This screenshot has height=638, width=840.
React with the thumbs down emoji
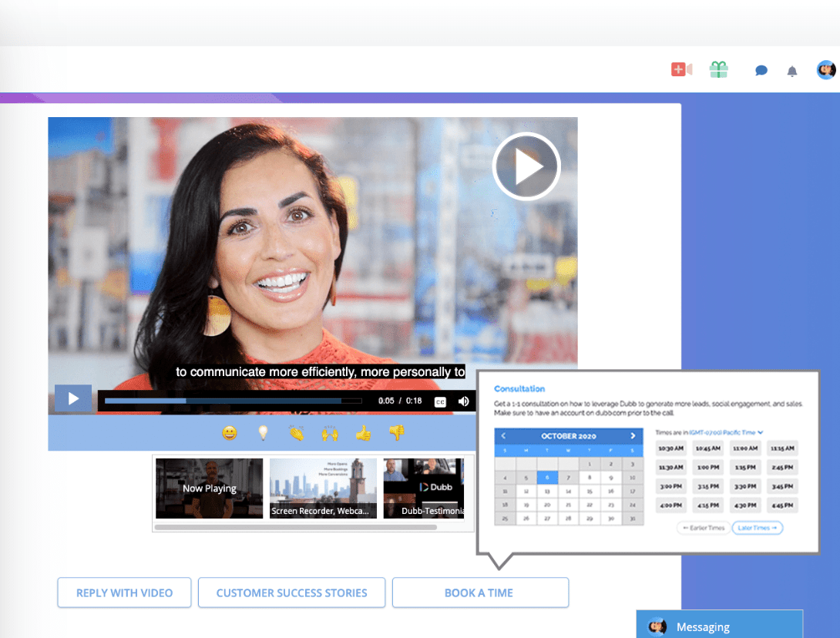397,433
